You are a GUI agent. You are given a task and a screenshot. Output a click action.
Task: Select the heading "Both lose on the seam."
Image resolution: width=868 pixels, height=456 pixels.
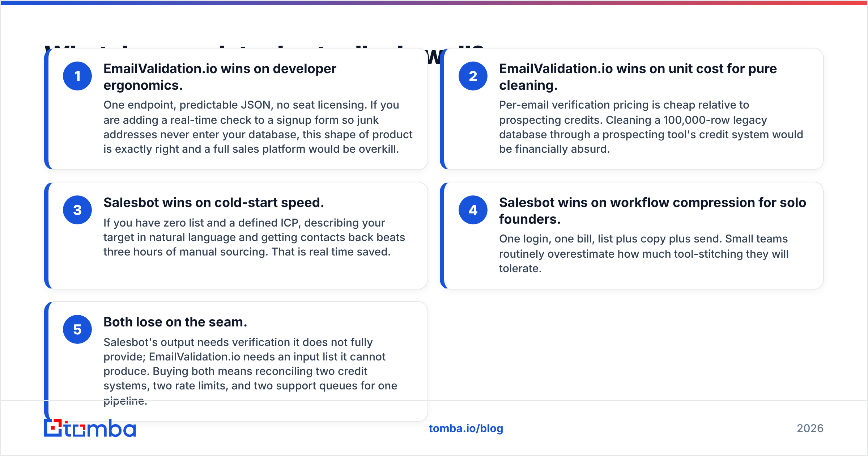pos(175,322)
